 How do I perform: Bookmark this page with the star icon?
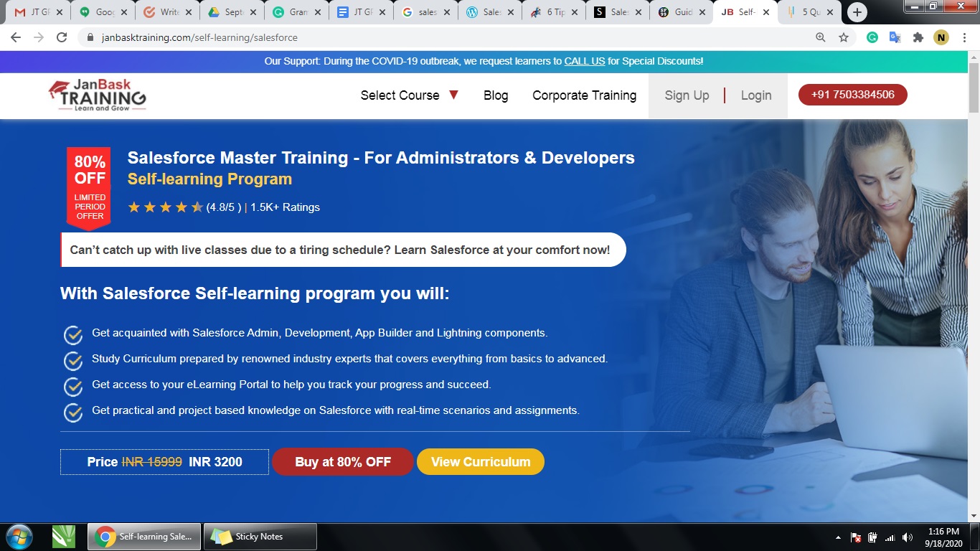tap(844, 37)
